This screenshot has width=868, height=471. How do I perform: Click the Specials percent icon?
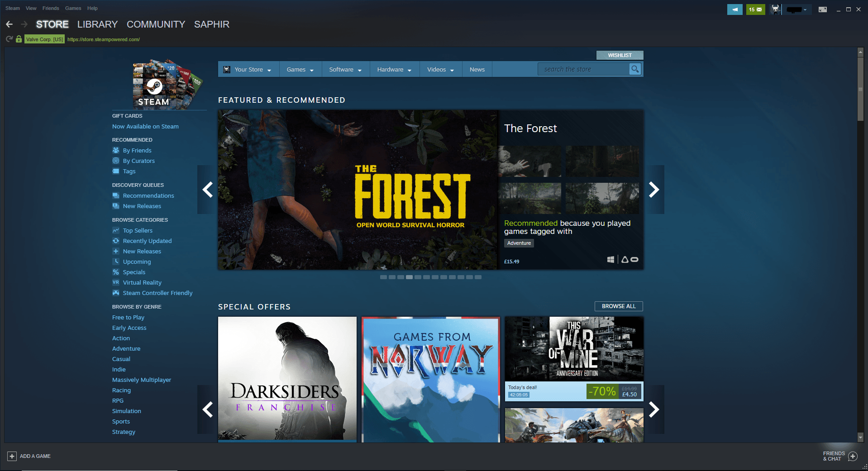click(x=116, y=272)
